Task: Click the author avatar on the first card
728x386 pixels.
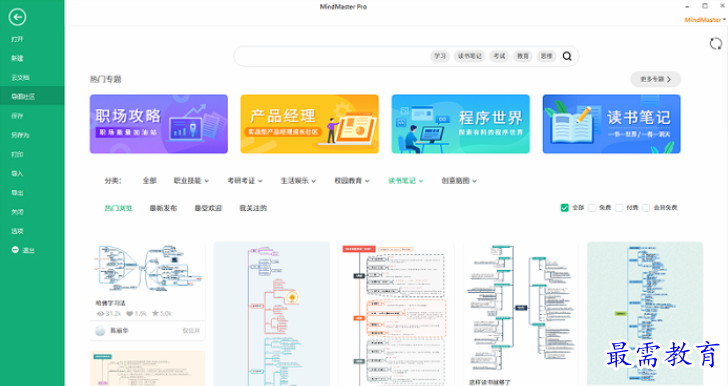Action: [x=100, y=331]
